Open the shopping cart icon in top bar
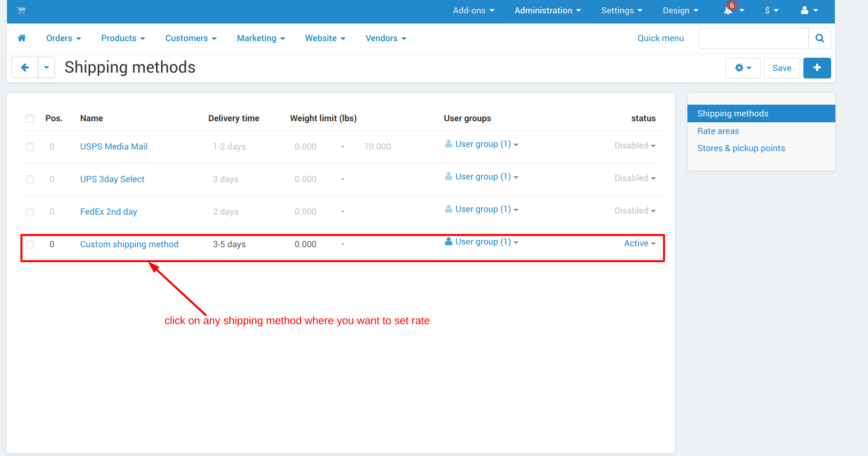The width and height of the screenshot is (868, 456). (21, 10)
